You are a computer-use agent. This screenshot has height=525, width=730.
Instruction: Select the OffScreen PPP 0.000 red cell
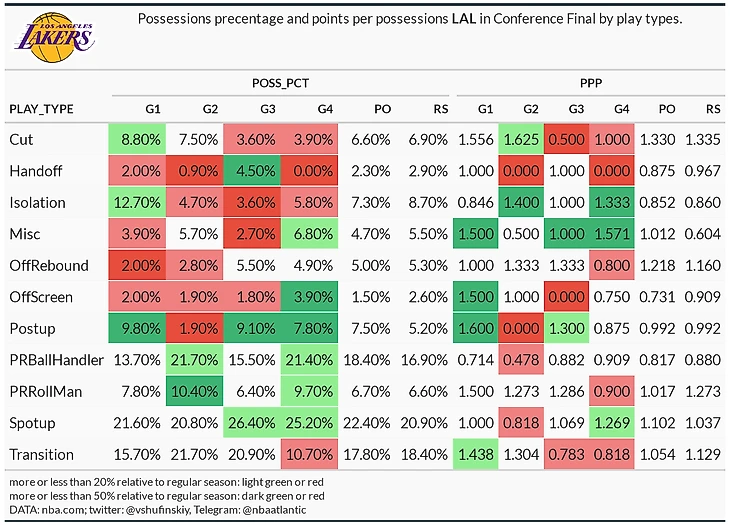point(566,296)
